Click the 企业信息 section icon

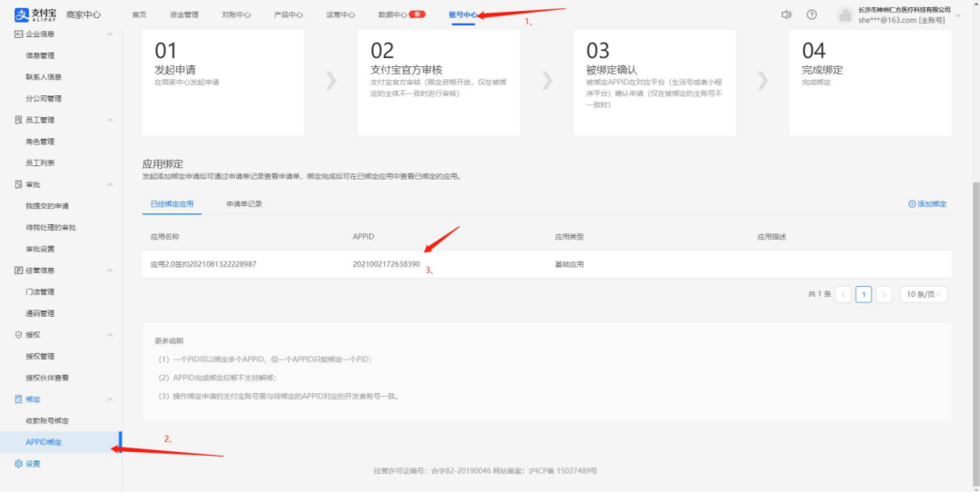point(18,34)
